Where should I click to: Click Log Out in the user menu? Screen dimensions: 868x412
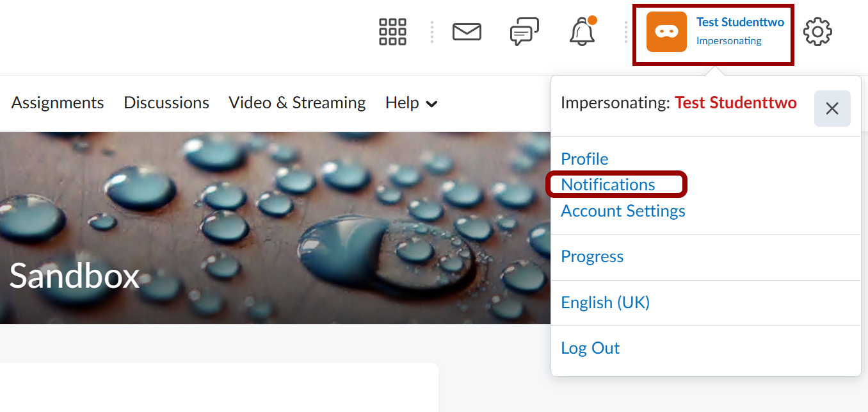(x=590, y=348)
